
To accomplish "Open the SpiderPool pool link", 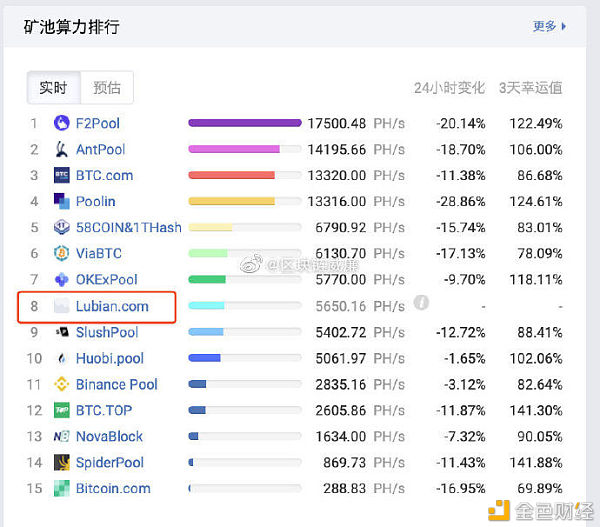I will [110, 462].
